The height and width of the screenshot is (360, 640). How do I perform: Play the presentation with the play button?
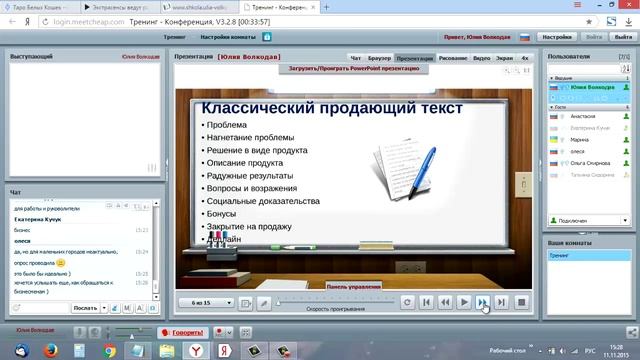(x=464, y=302)
